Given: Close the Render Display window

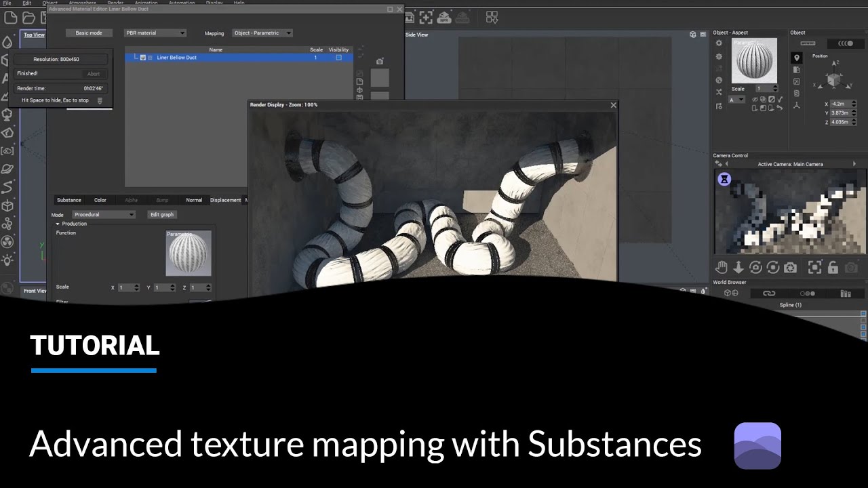Looking at the screenshot, I should tap(613, 105).
